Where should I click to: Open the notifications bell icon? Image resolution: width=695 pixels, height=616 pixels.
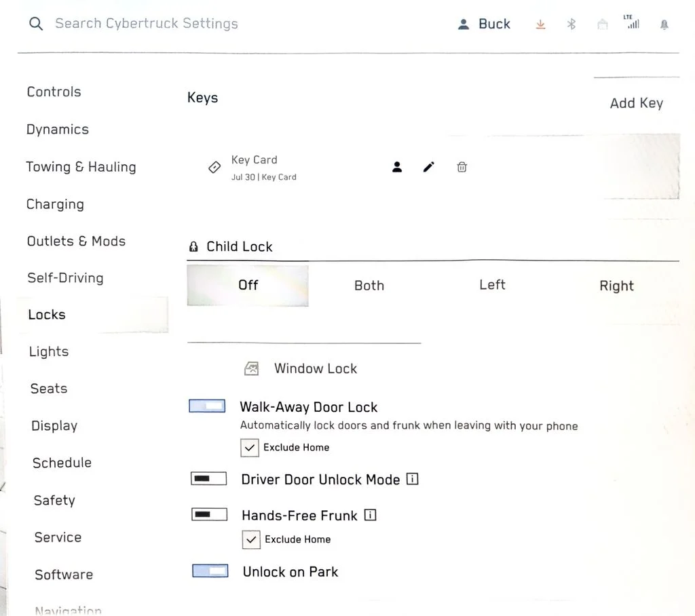tap(664, 24)
